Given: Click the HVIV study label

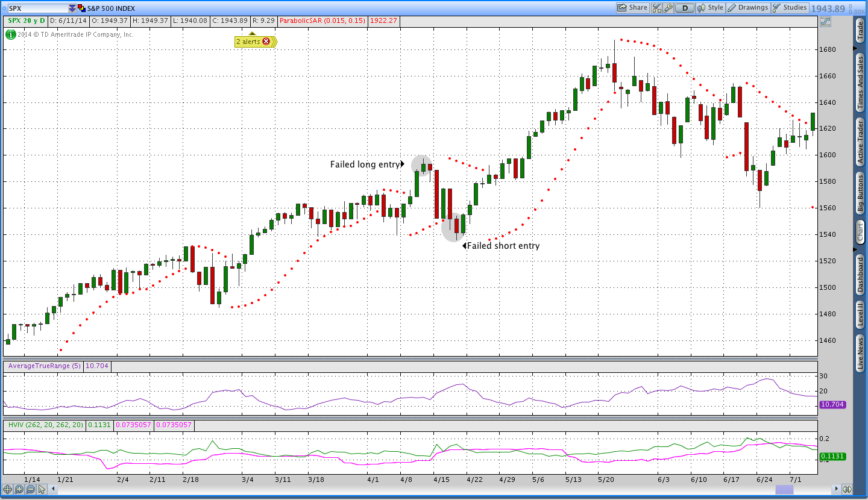Looking at the screenshot, I should 45,425.
